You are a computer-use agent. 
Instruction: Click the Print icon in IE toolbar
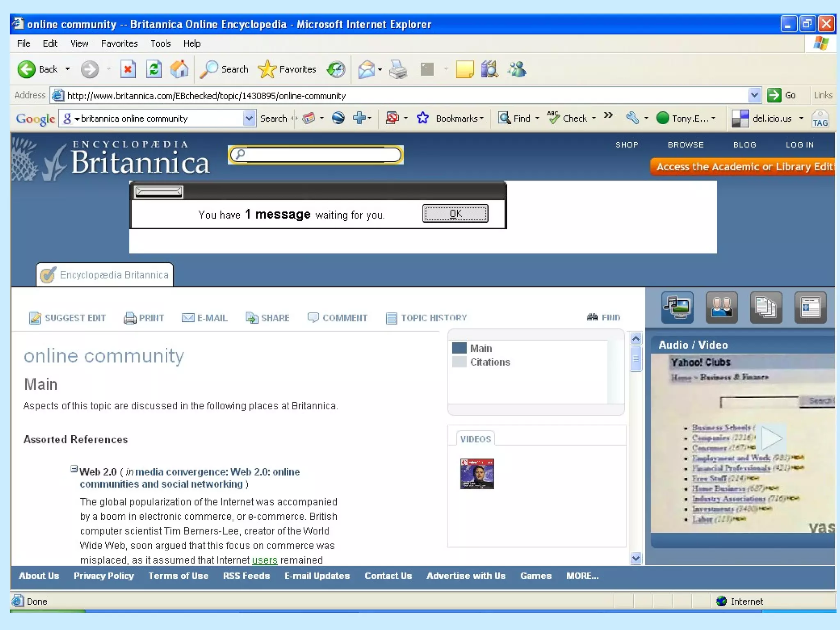click(398, 69)
